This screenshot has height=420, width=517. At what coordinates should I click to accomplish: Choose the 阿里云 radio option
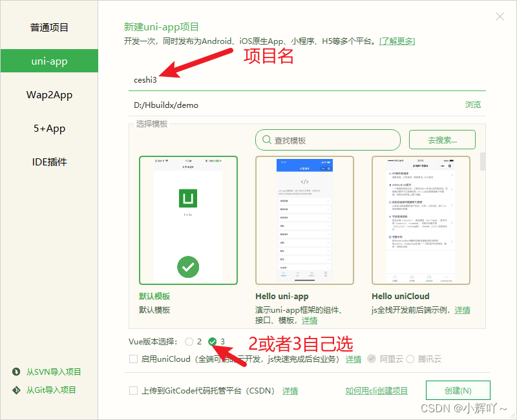(372, 359)
